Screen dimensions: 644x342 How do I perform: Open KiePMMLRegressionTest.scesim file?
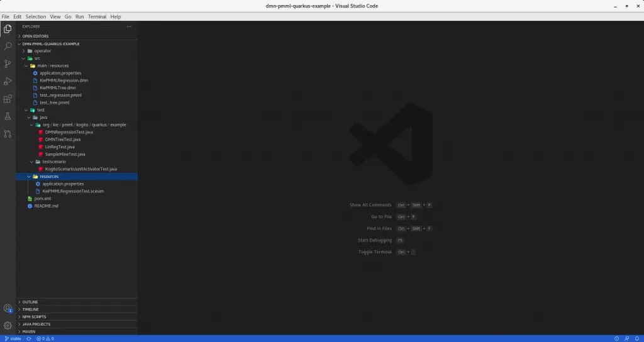[x=73, y=191]
